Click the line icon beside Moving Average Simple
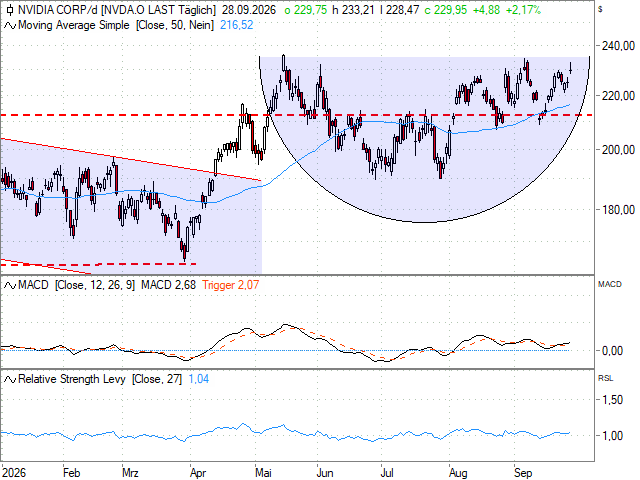Image resolution: width=640 pixels, height=480 pixels. pos(10,26)
